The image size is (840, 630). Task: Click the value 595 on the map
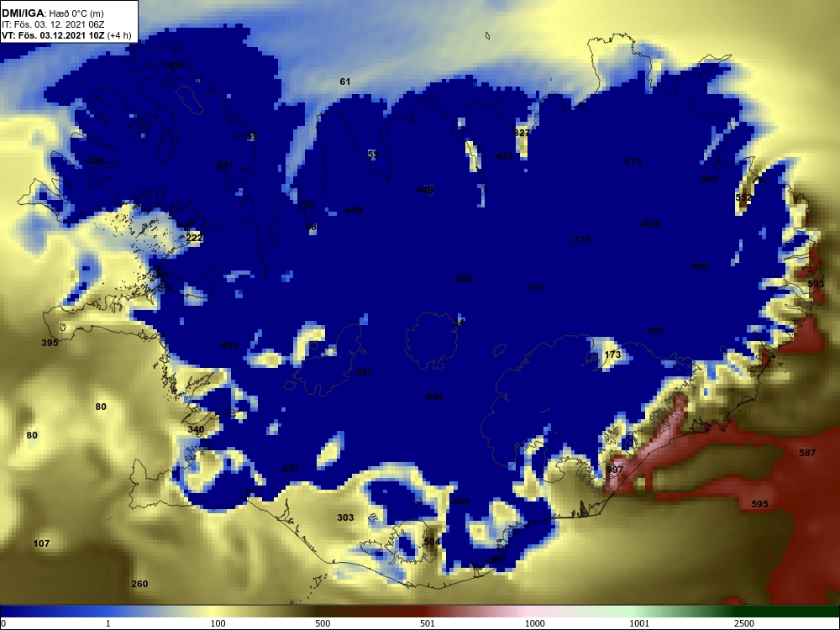[759, 504]
